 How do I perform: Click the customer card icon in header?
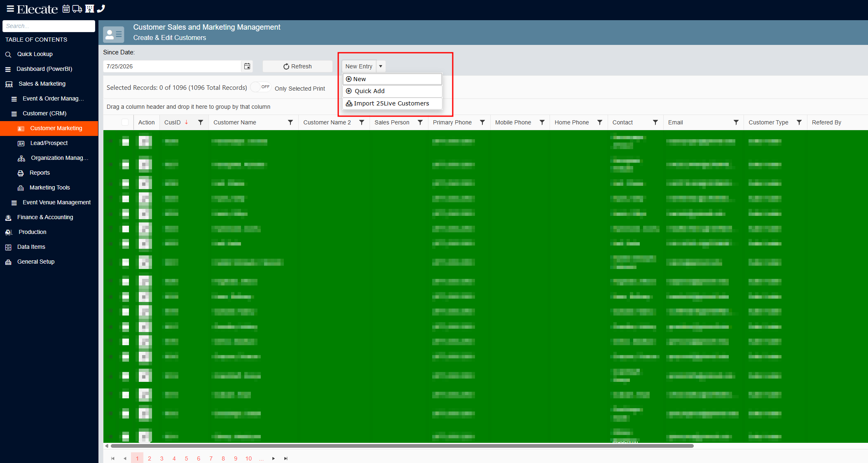[x=114, y=35]
